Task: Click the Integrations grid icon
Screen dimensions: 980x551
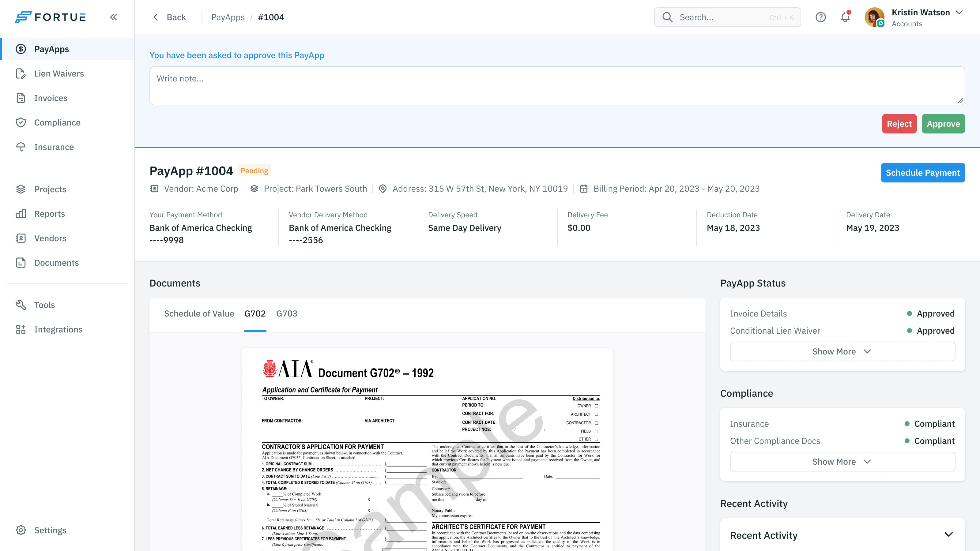Action: click(21, 329)
